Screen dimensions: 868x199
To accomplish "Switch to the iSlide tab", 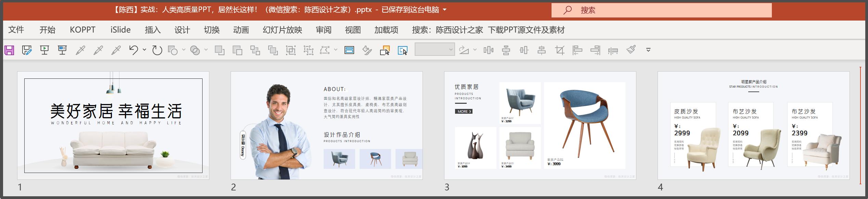I will (120, 30).
